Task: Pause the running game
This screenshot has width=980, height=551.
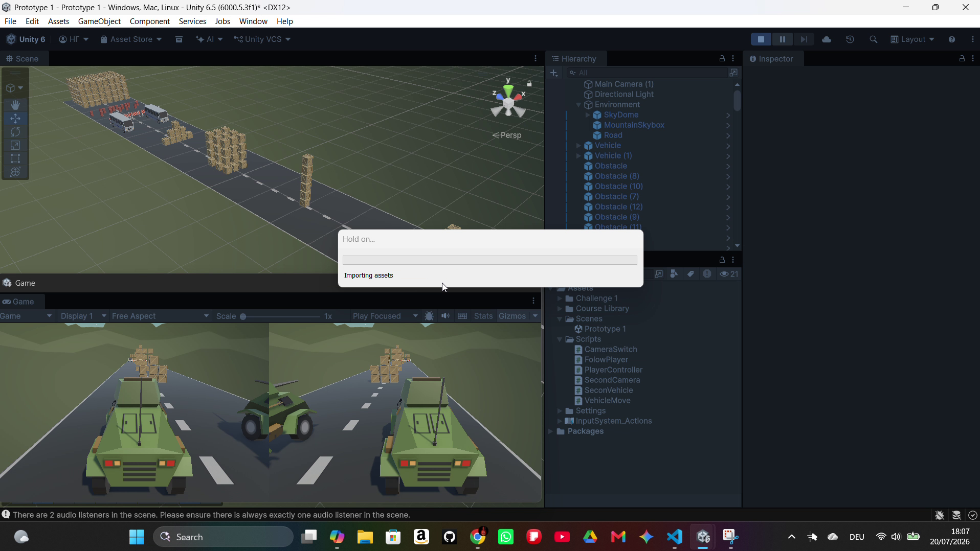Action: pos(782,39)
